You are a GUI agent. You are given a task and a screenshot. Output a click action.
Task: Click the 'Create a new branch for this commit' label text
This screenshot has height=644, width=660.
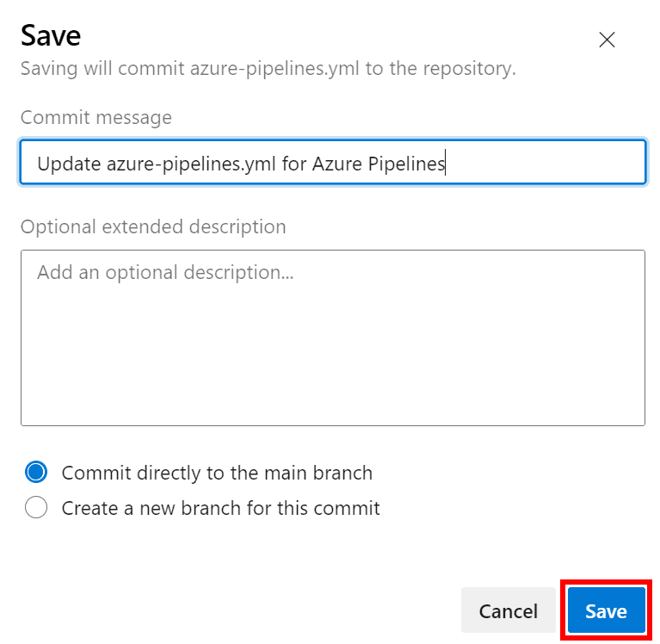[220, 508]
